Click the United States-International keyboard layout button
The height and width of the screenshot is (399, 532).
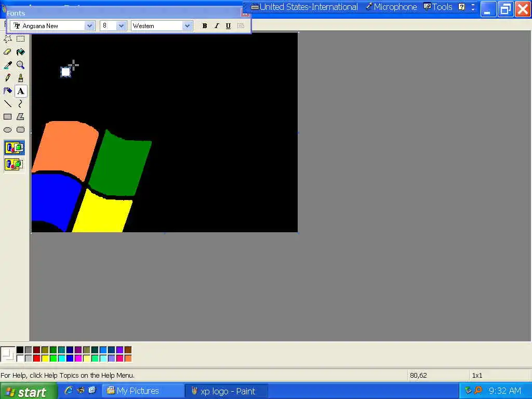(x=304, y=7)
